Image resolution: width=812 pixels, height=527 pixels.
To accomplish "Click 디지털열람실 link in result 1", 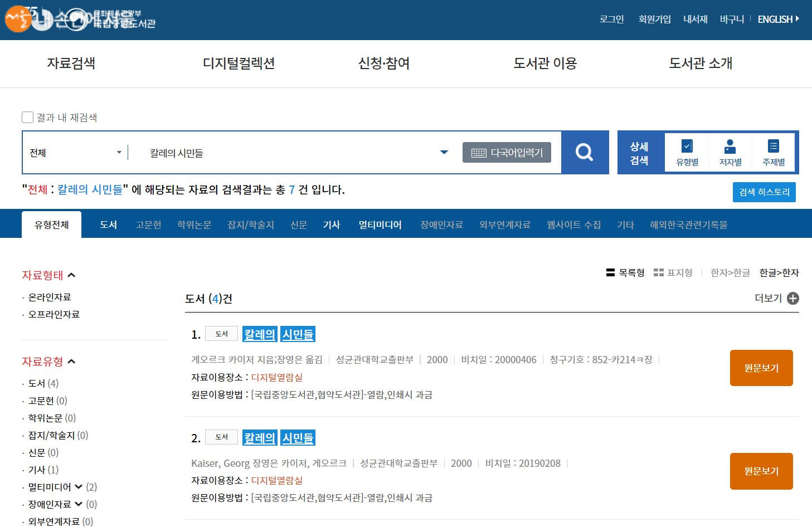I will [x=277, y=377].
